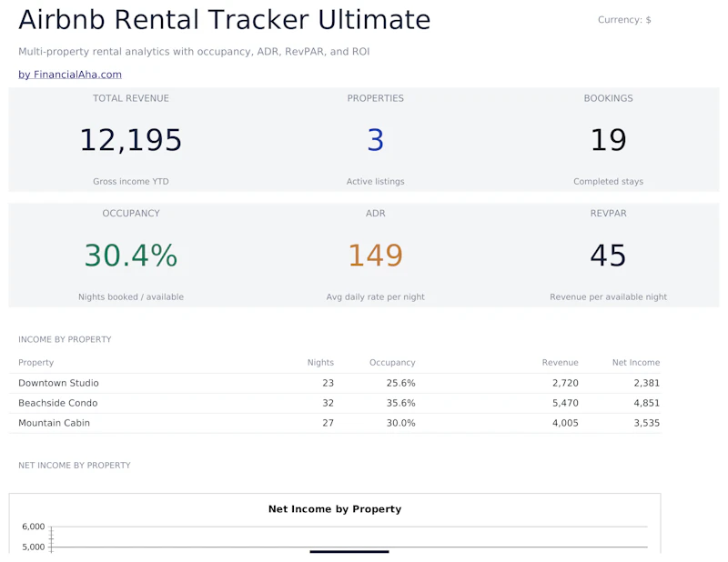
Task: Click the 4,005 revenue cell
Action: click(x=565, y=423)
